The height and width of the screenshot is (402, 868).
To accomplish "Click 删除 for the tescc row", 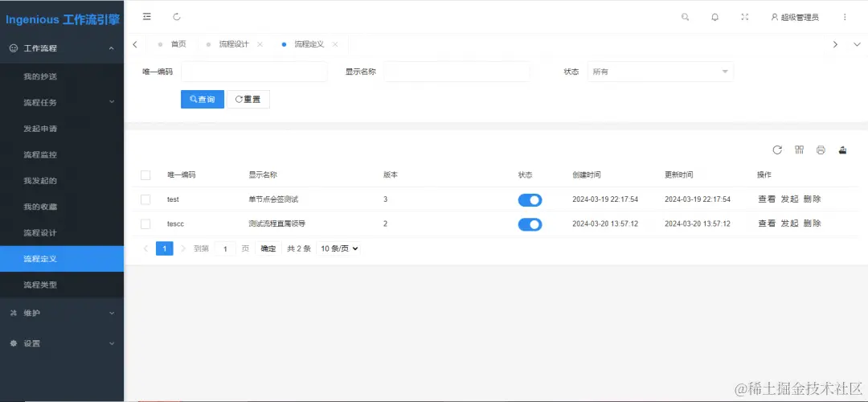I will pos(812,224).
